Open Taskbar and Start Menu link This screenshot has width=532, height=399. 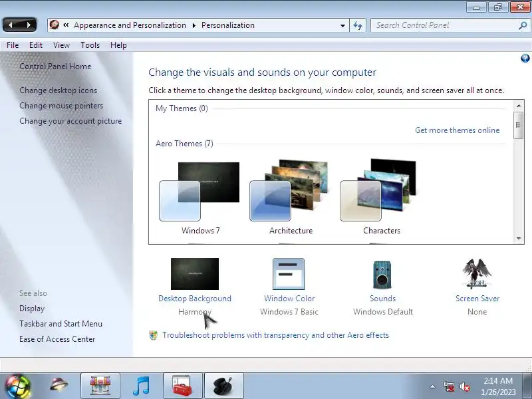[x=61, y=324]
